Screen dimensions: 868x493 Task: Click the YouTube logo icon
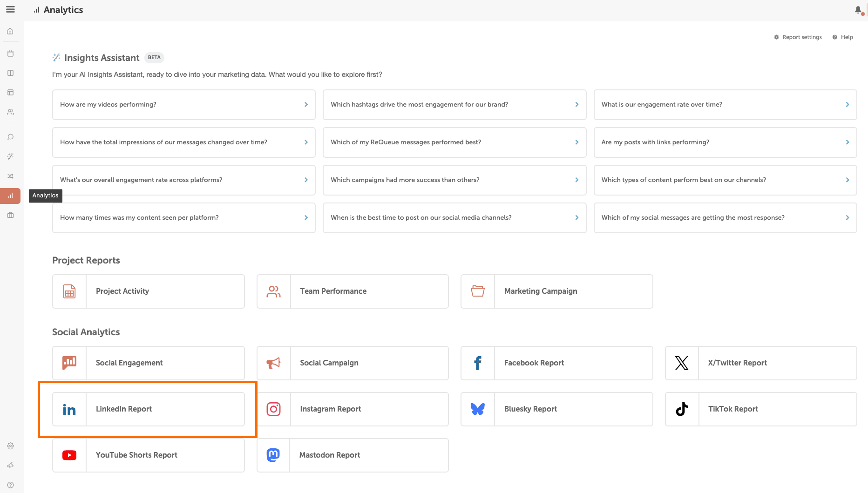click(69, 455)
